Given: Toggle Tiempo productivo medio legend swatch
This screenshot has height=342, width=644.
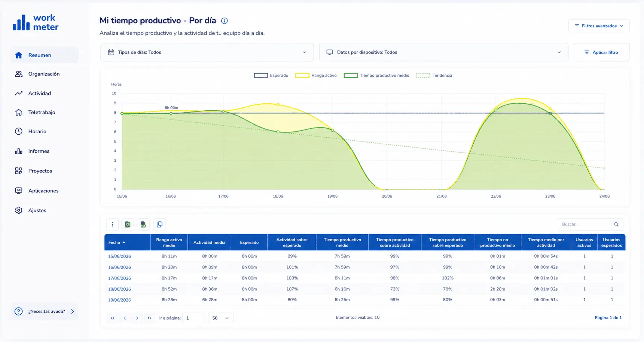Looking at the screenshot, I should [351, 75].
